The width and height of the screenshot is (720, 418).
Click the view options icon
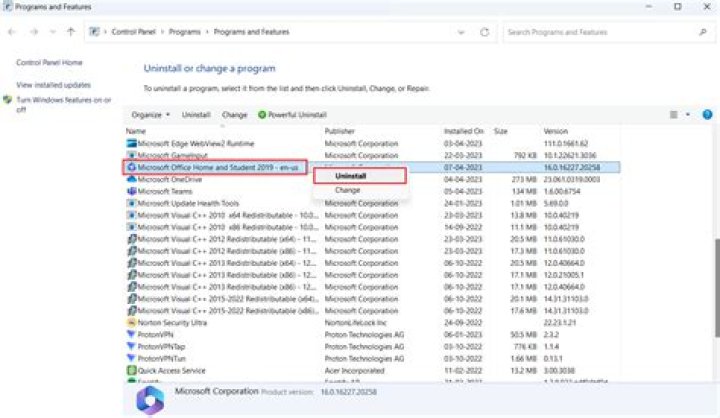(674, 115)
